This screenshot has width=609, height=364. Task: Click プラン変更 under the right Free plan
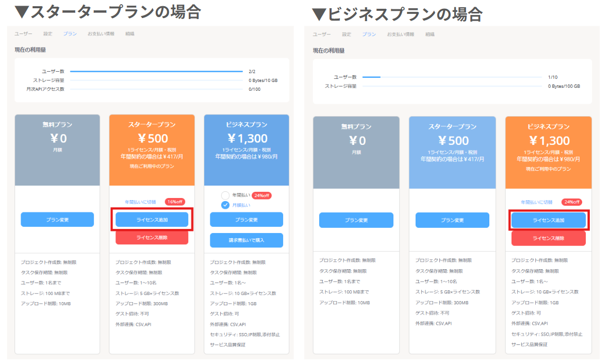(x=356, y=220)
